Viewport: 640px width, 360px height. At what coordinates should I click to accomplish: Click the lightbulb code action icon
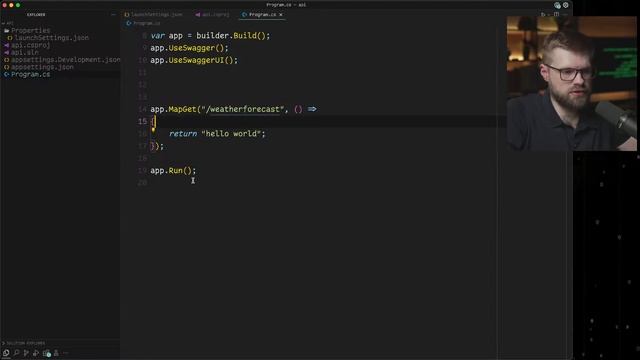[153, 130]
